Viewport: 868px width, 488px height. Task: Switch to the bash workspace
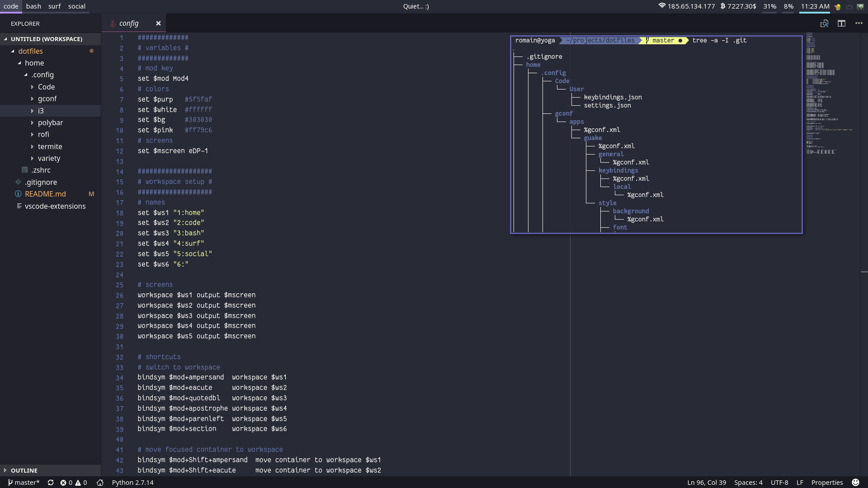[x=33, y=6]
